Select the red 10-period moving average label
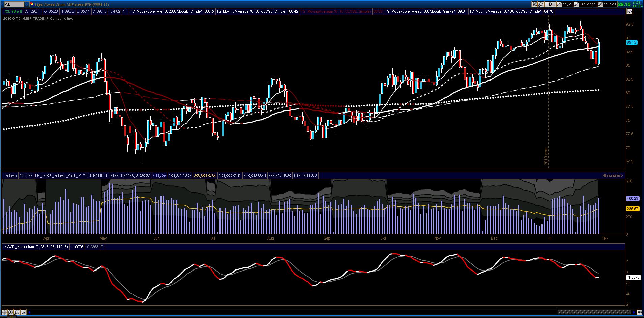 pos(336,11)
